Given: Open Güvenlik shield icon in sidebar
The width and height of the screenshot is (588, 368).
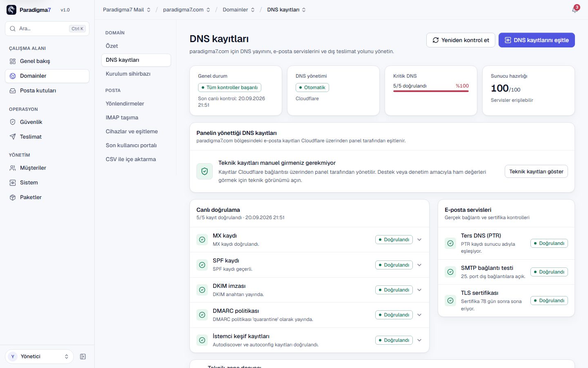Looking at the screenshot, I should [x=13, y=122].
